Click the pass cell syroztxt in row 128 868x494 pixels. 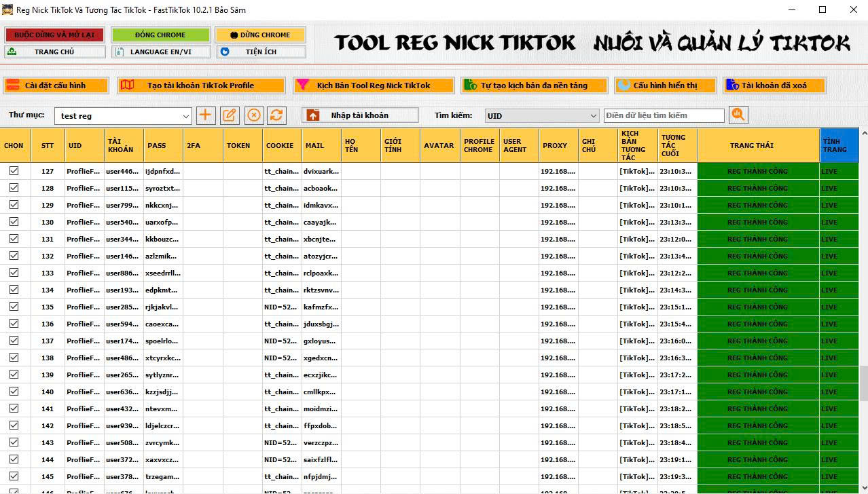coord(163,188)
